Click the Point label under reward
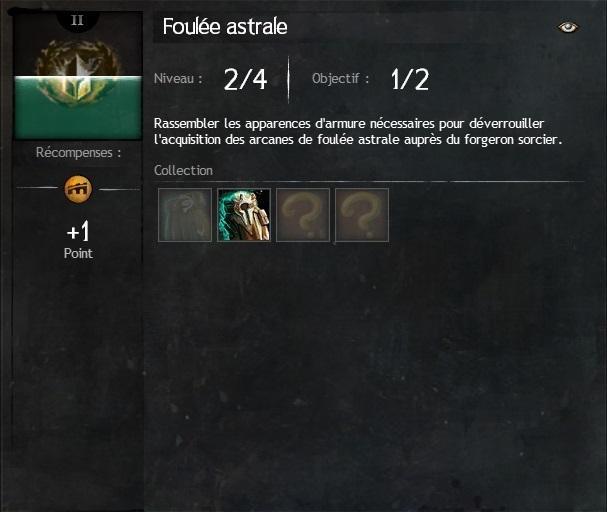 [x=78, y=253]
